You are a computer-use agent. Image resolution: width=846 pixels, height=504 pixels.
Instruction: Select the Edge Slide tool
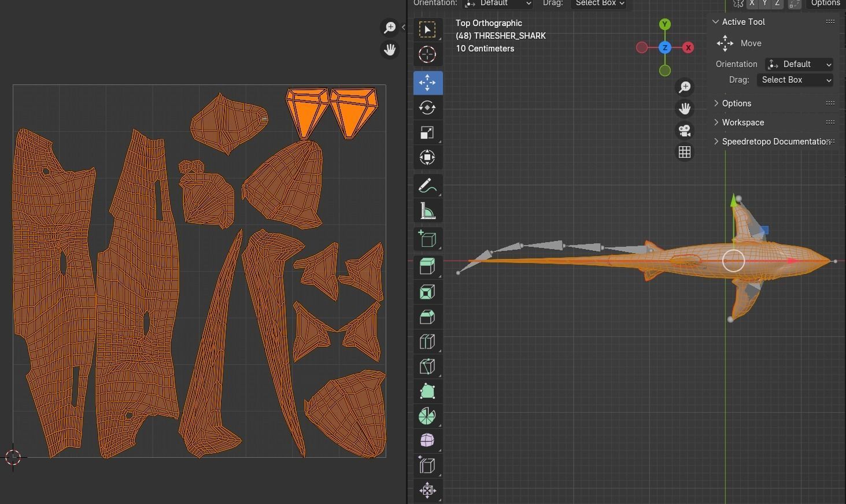click(427, 465)
